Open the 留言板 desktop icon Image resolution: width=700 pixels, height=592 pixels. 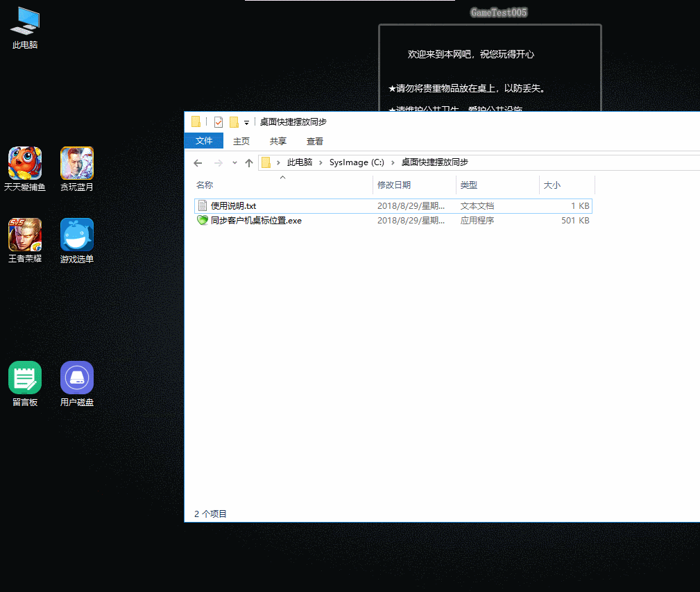(25, 384)
